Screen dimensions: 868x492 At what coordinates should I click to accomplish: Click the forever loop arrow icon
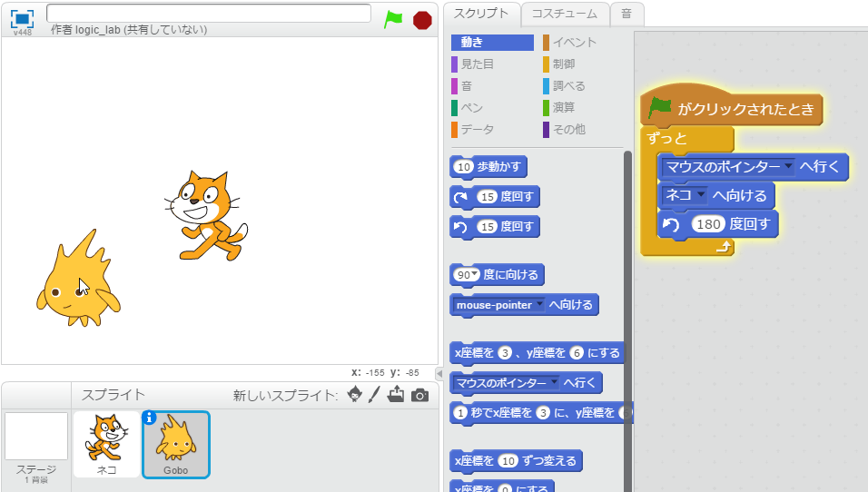coord(724,247)
